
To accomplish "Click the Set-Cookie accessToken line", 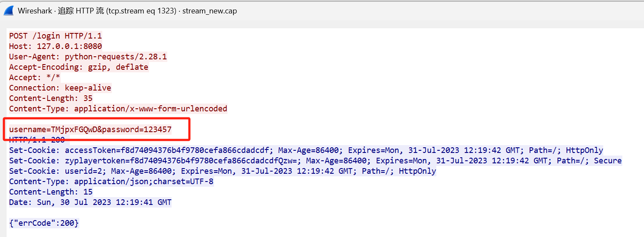I will (x=306, y=150).
